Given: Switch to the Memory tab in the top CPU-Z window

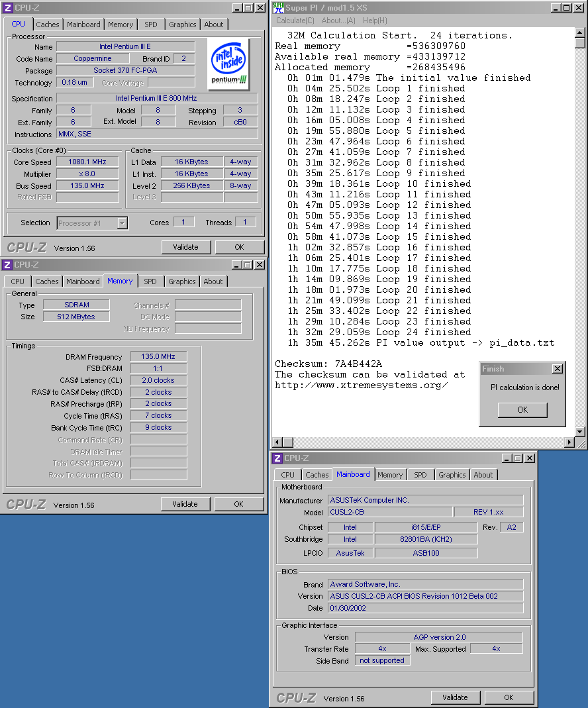Looking at the screenshot, I should pos(121,25).
